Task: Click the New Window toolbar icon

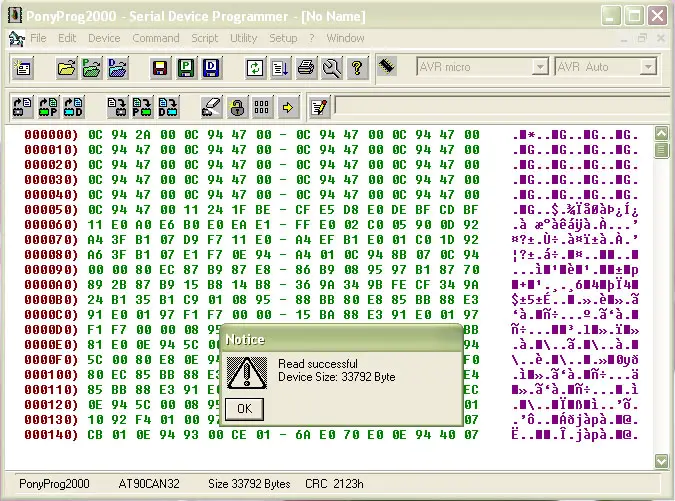Action: pyautogui.click(x=22, y=68)
